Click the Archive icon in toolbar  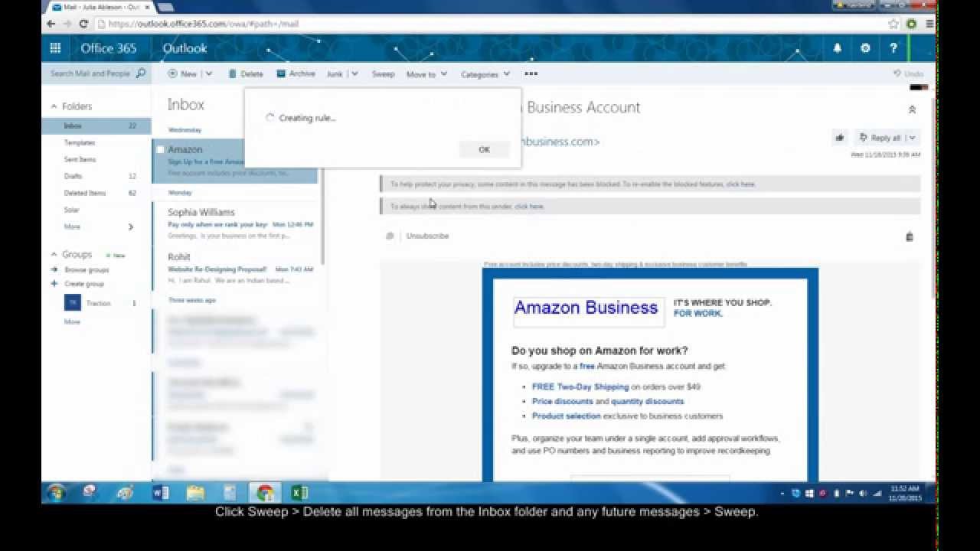(x=281, y=73)
